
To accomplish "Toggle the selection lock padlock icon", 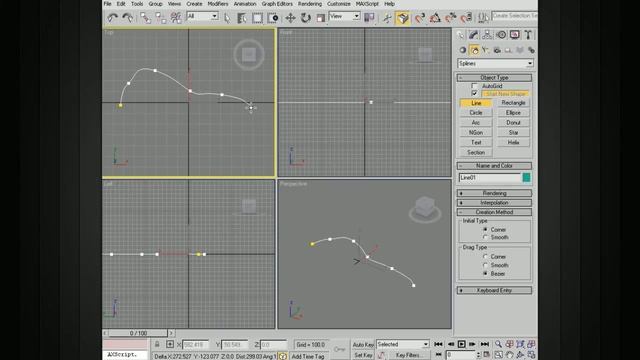I will tap(157, 344).
